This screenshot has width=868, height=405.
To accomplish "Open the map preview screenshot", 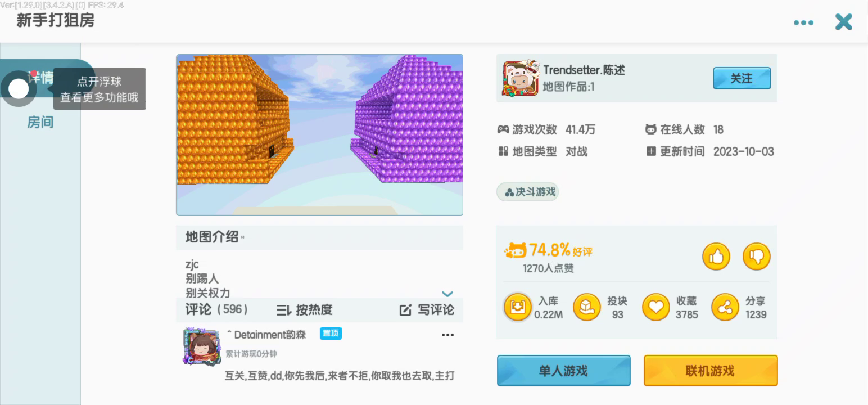I will [319, 135].
